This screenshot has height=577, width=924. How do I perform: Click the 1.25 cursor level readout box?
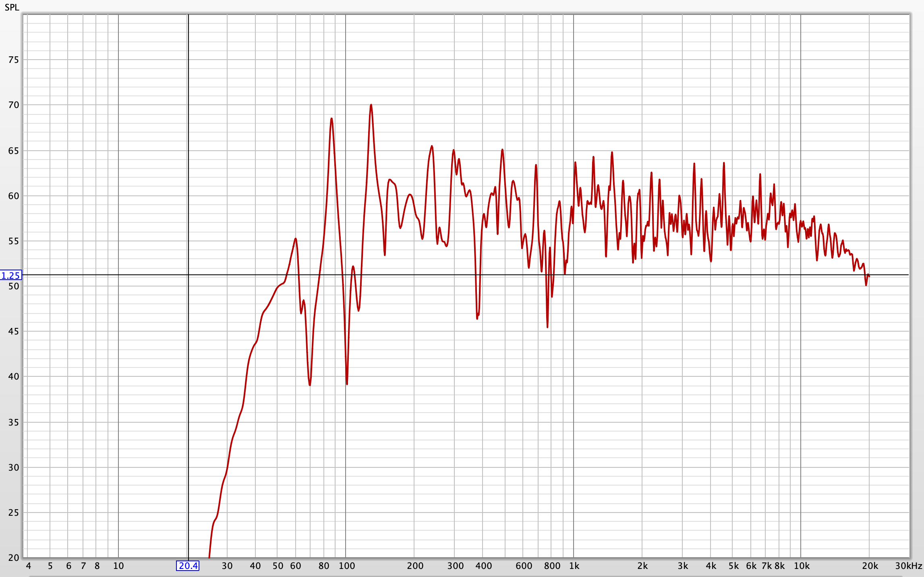(x=11, y=276)
